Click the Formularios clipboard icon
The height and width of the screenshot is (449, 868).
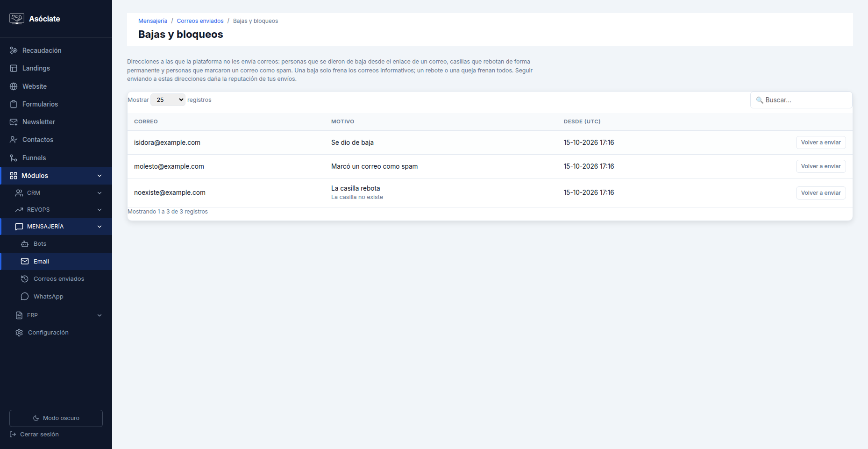[x=14, y=104]
